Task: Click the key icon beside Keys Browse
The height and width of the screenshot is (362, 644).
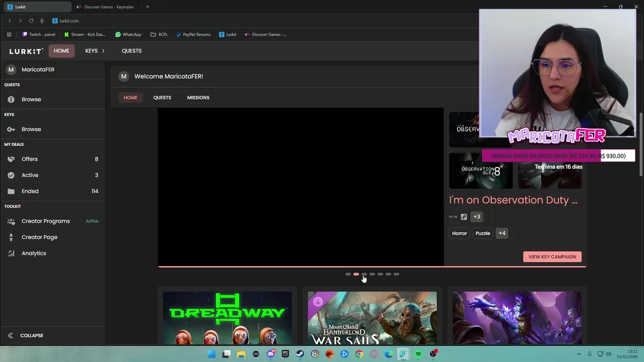Action: pos(11,129)
